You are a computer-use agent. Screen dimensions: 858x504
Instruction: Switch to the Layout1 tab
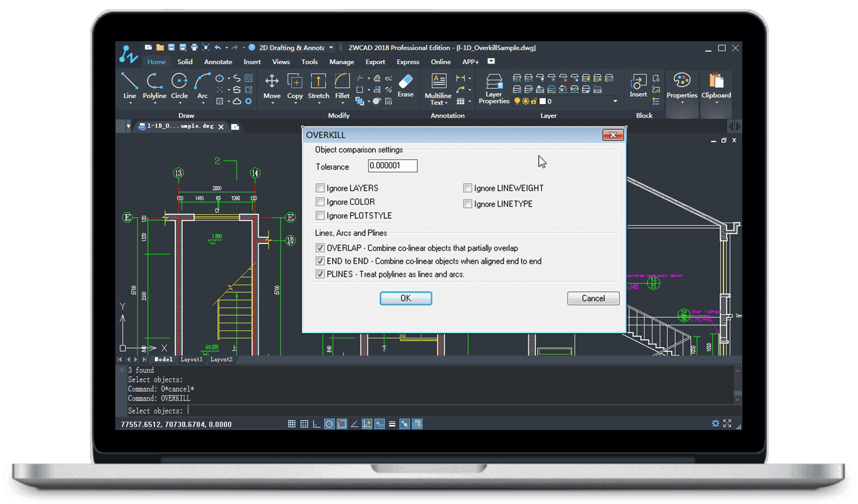(191, 359)
